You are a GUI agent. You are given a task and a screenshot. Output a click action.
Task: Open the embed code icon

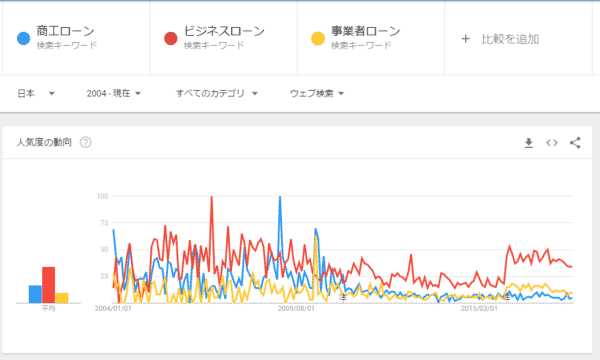(x=552, y=143)
